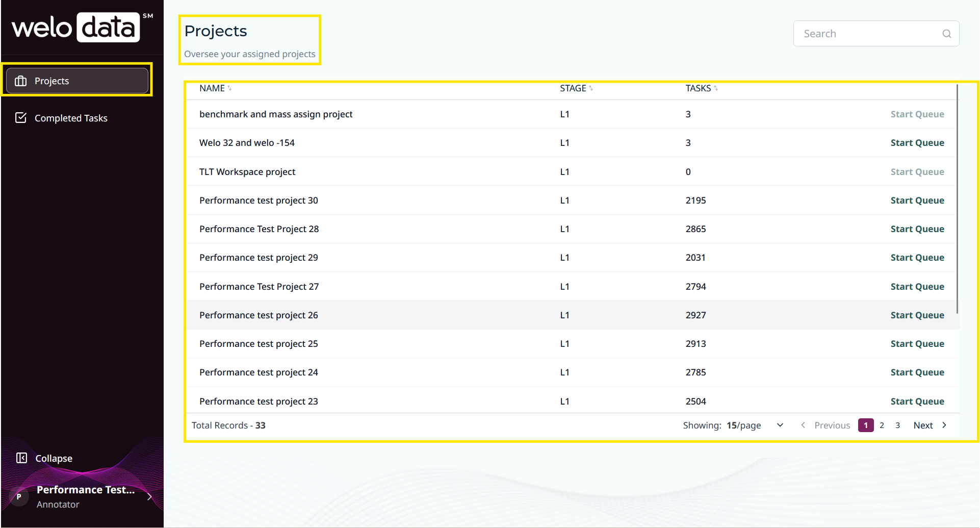Click the task count 2504

point(695,401)
